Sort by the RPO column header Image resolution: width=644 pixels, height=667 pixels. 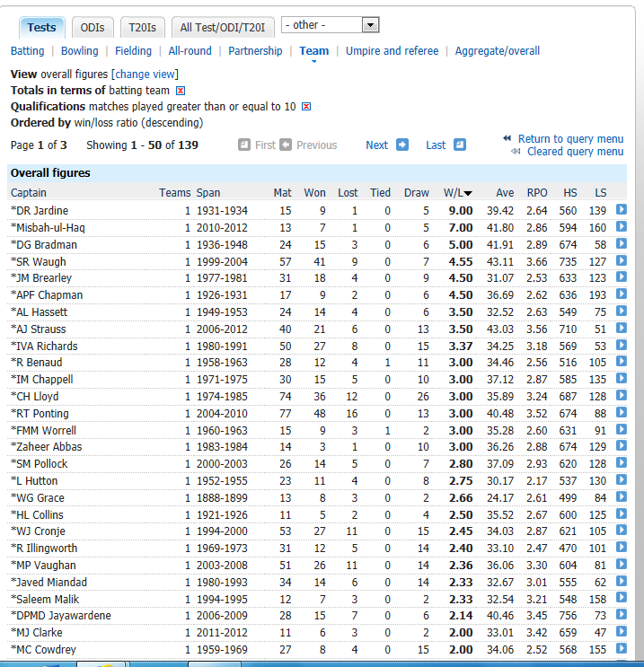coord(537,193)
